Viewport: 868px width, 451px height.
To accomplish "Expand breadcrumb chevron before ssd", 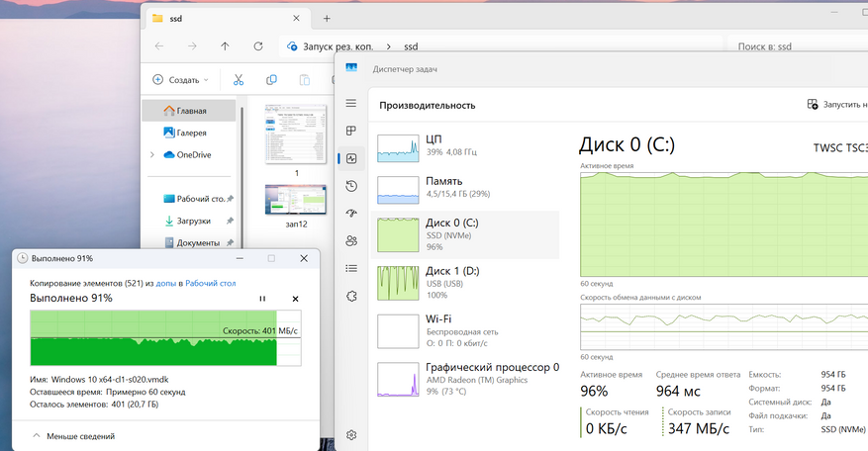I will (389, 47).
